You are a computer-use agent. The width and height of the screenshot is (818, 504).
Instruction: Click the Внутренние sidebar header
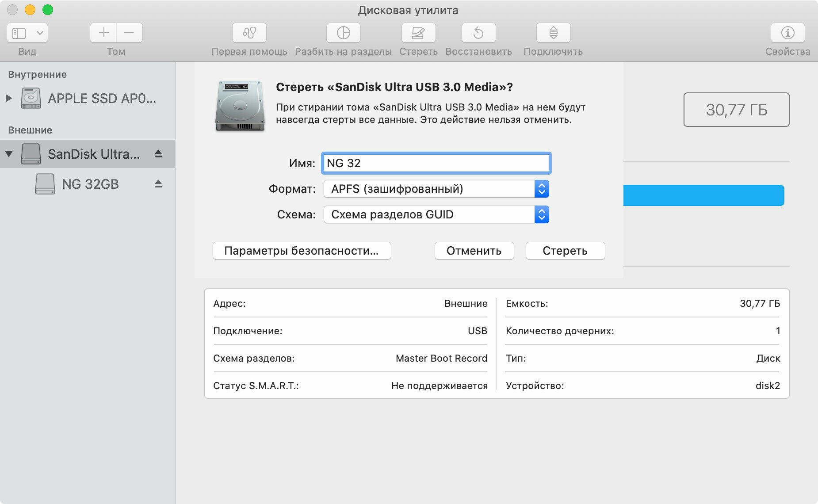click(x=38, y=74)
